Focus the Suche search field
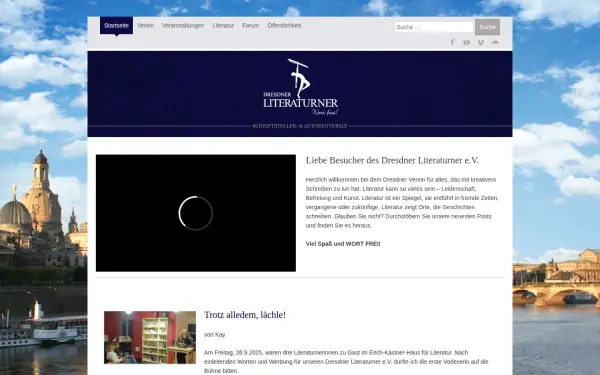 434,27
